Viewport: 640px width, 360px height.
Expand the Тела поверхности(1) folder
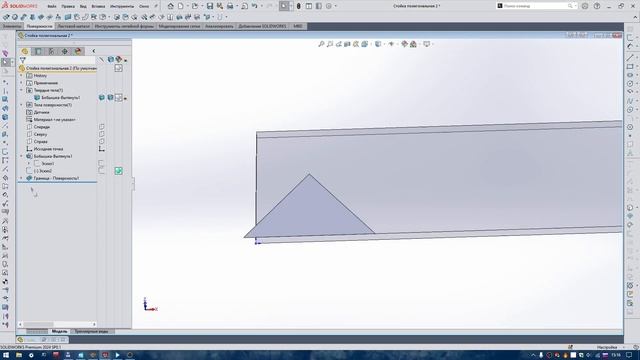pos(22,105)
